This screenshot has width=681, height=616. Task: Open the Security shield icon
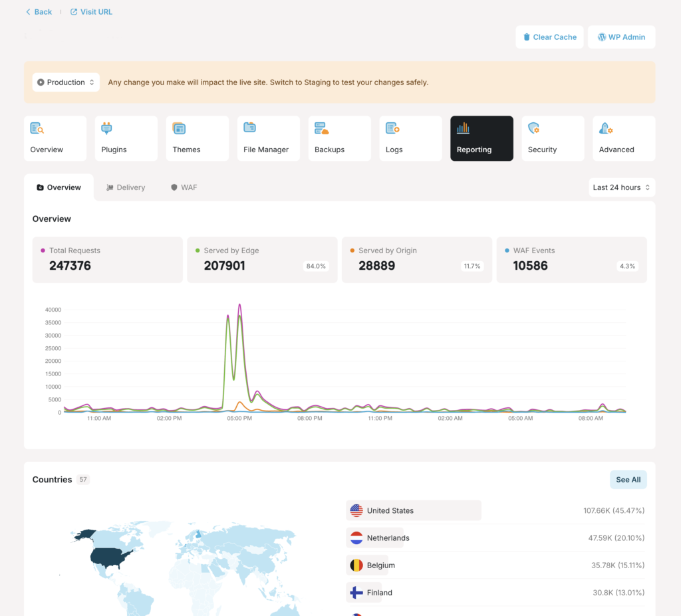(x=534, y=128)
